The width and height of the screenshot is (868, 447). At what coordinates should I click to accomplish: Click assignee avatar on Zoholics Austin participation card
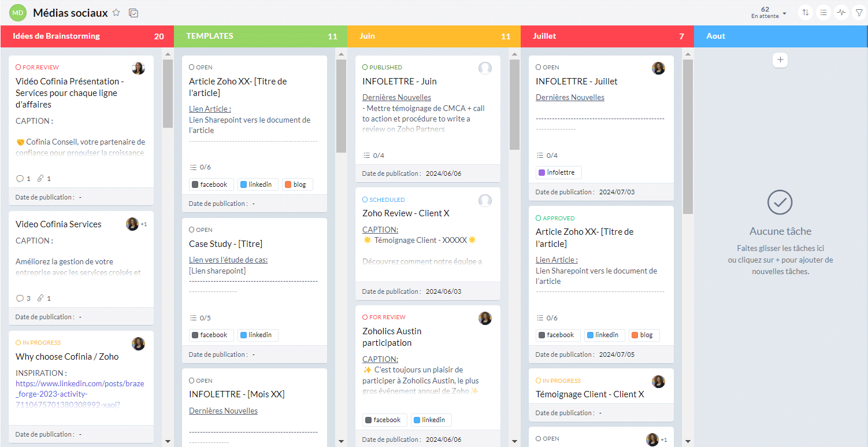pos(485,318)
